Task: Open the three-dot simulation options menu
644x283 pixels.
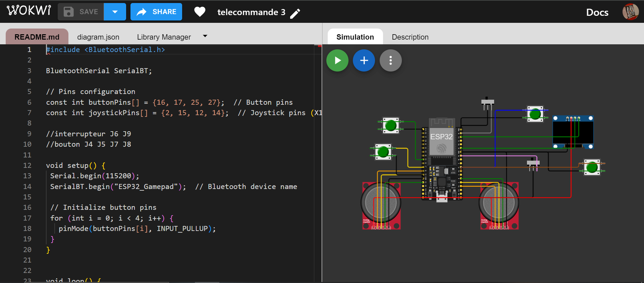Action: pos(390,60)
